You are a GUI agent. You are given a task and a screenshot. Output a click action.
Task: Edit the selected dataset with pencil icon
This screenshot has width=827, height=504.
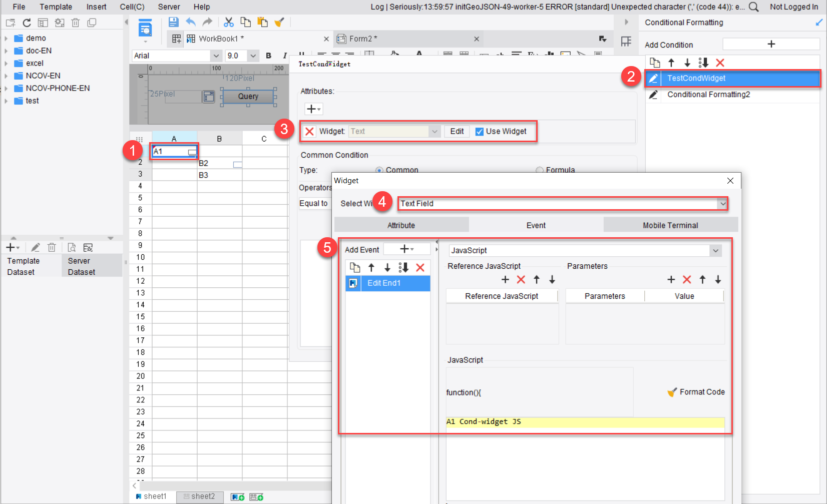point(35,247)
